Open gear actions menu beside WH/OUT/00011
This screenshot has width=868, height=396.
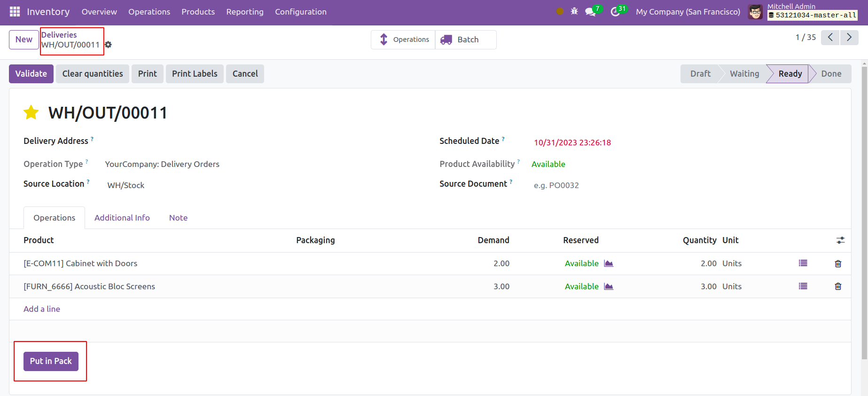coord(109,45)
